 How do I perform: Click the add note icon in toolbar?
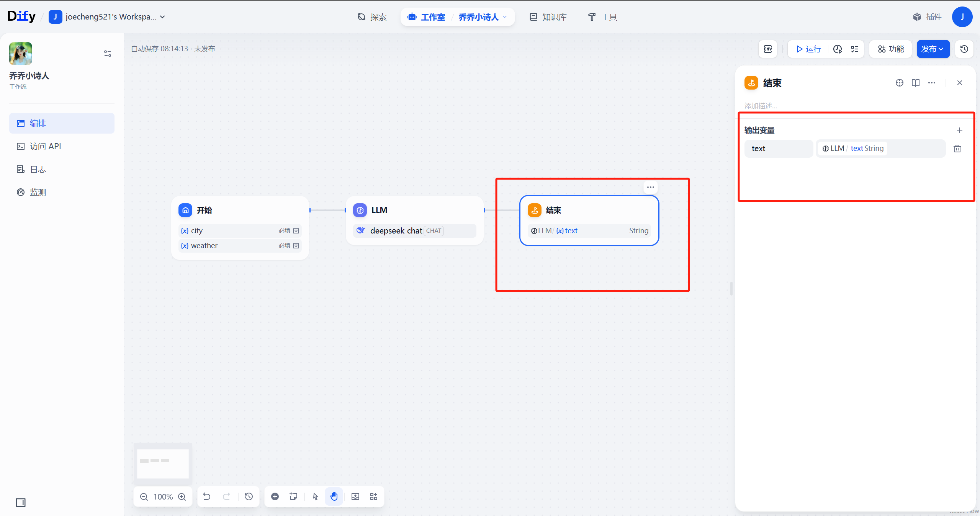tap(294, 496)
